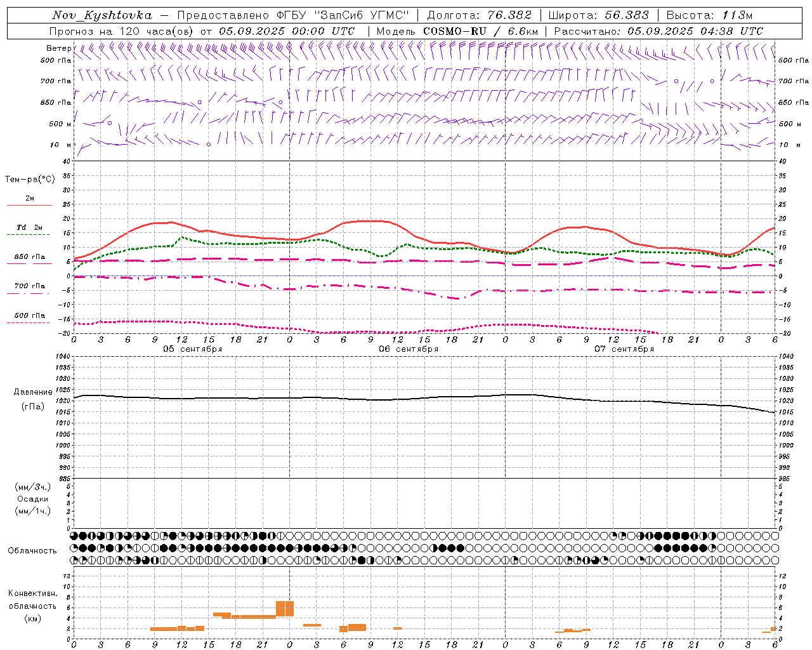Click the Долгота: 76.382 value
This screenshot has width=812, height=650.
tap(479, 15)
